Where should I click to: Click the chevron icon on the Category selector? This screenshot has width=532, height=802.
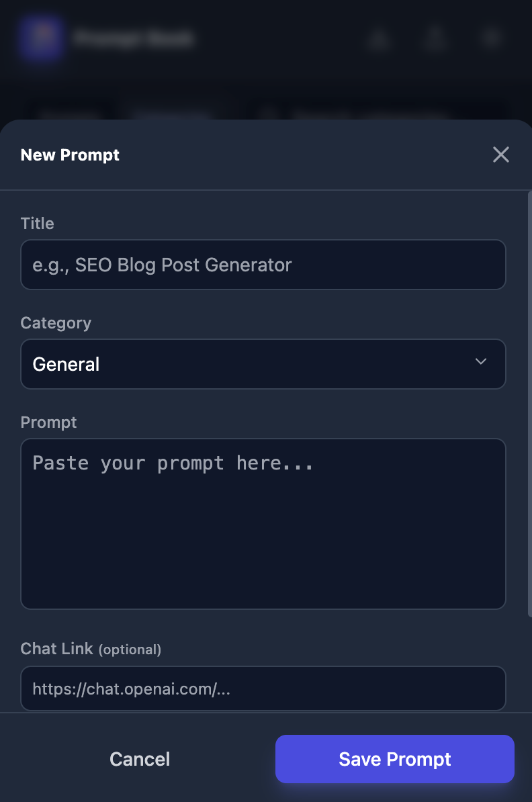point(481,361)
